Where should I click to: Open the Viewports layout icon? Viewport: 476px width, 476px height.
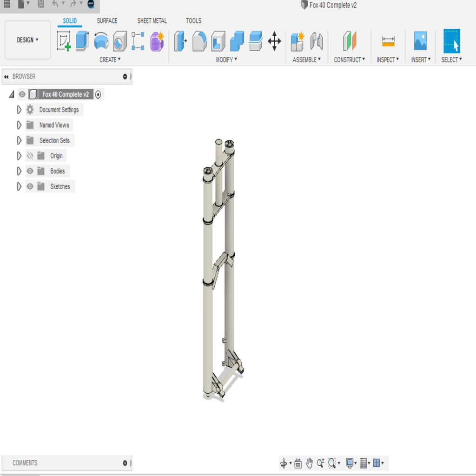coord(377,463)
